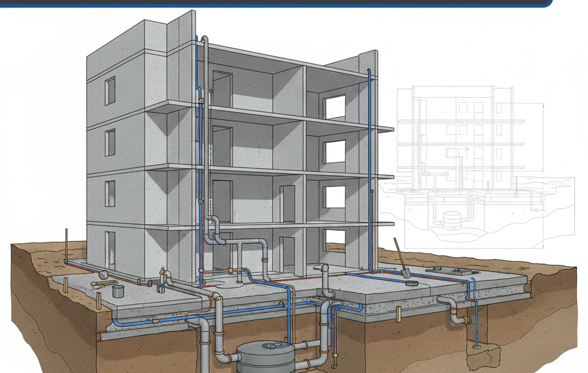This screenshot has height=373, width=588.
Task: Select the top-floor right window opening
Action: click(x=334, y=107)
